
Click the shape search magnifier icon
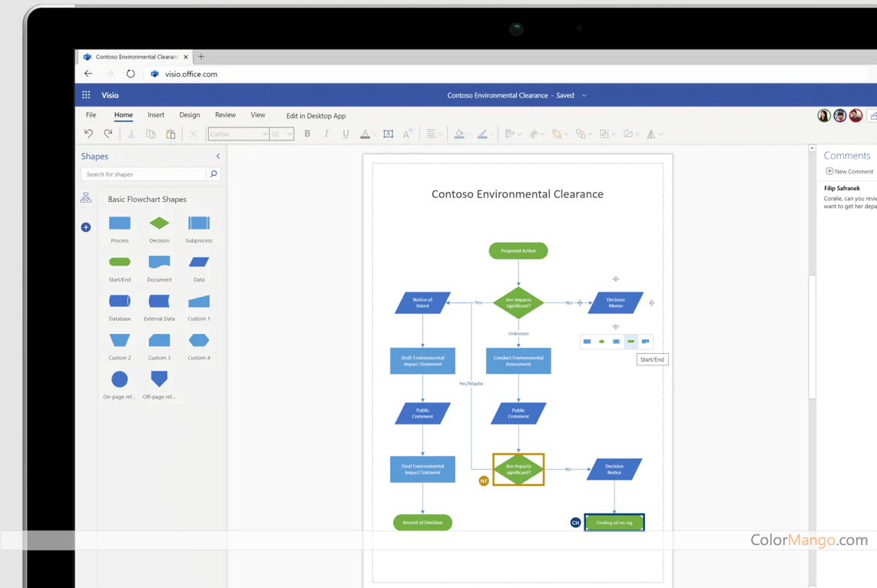pos(213,174)
